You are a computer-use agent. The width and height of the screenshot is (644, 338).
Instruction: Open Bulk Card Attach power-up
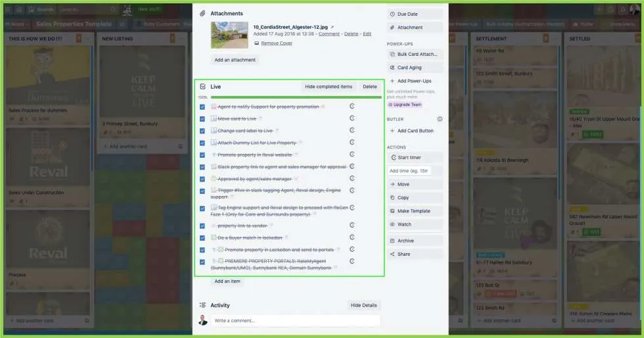(x=415, y=55)
